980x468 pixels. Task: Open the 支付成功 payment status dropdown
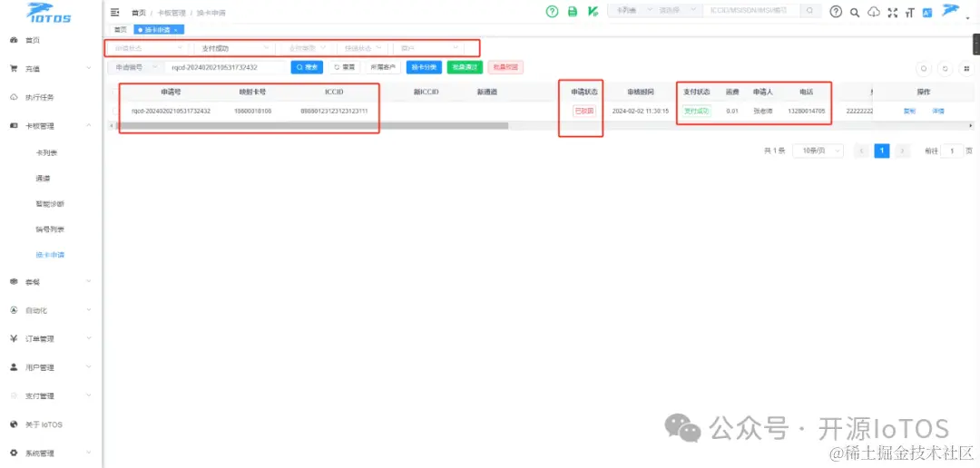point(234,47)
